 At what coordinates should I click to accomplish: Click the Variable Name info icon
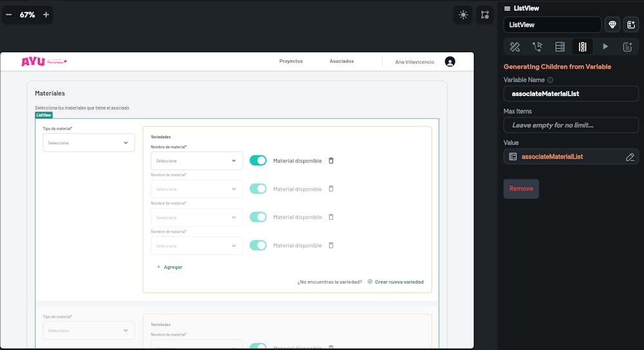click(x=551, y=80)
